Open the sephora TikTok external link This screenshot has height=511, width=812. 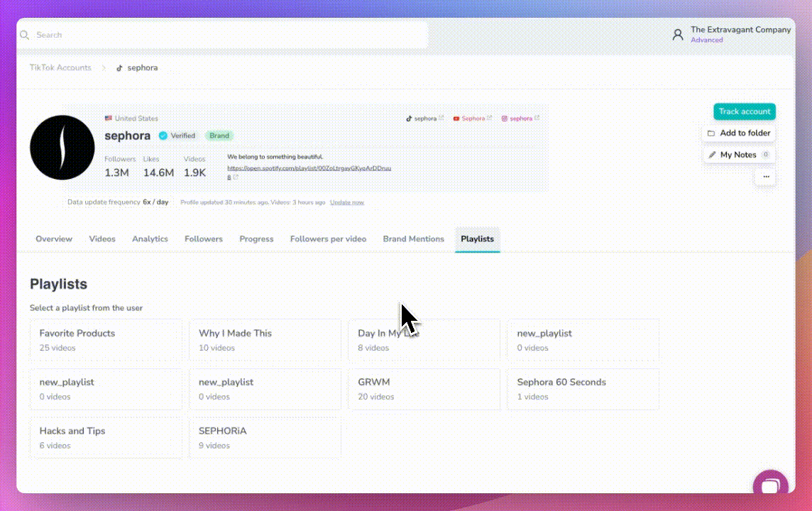click(424, 119)
